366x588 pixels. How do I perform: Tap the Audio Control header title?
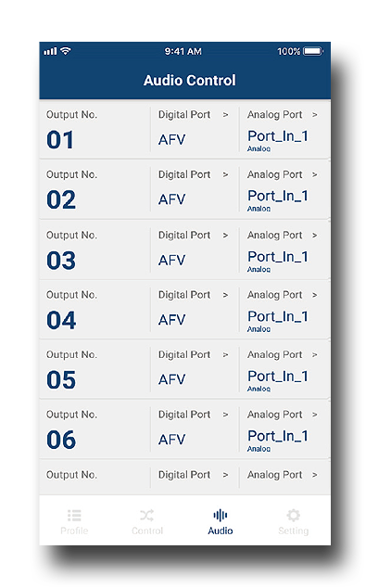click(190, 81)
